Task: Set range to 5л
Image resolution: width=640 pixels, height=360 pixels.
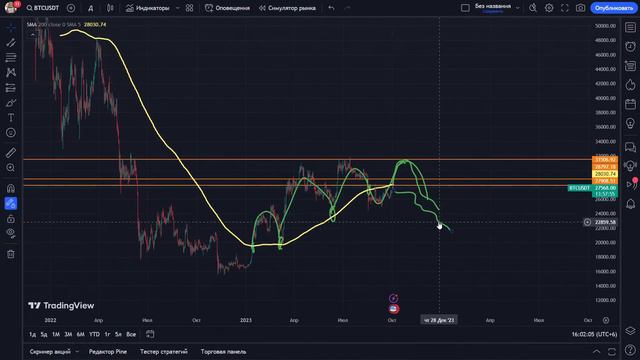Action: (x=118, y=334)
